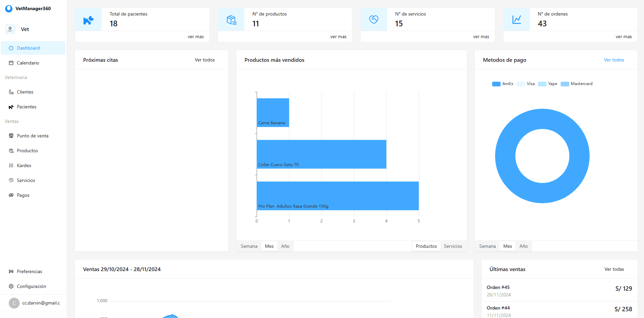This screenshot has width=644, height=318.
Task: Click the line chart icon on ordenes card
Action: [x=517, y=20]
